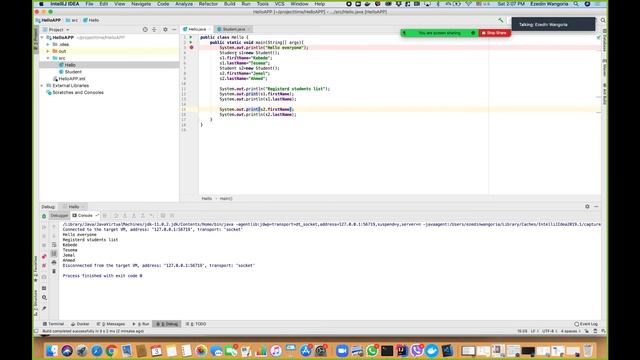Open the Refactor menu
The height and width of the screenshot is (360, 640).
pyautogui.click(x=208, y=4)
